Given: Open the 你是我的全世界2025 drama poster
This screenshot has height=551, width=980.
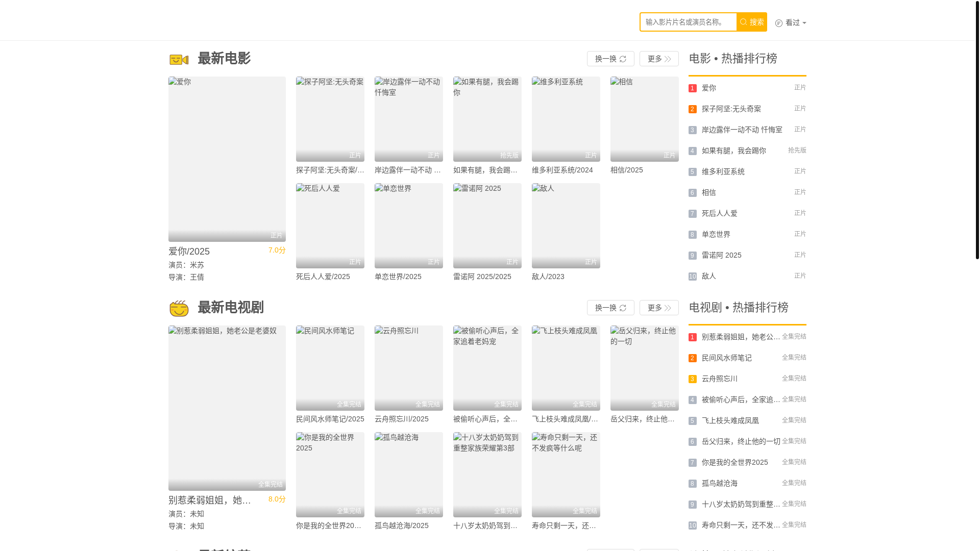Looking at the screenshot, I should [x=330, y=474].
